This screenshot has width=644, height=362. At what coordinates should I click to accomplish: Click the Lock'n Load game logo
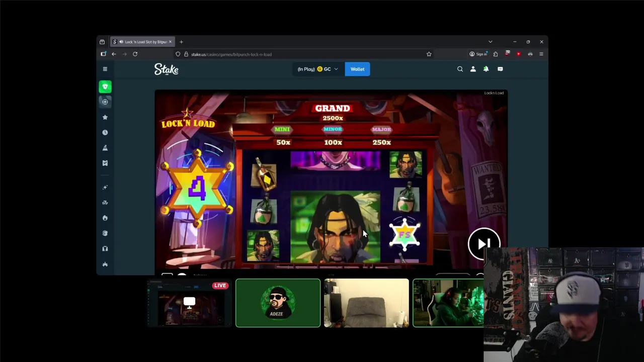click(188, 119)
